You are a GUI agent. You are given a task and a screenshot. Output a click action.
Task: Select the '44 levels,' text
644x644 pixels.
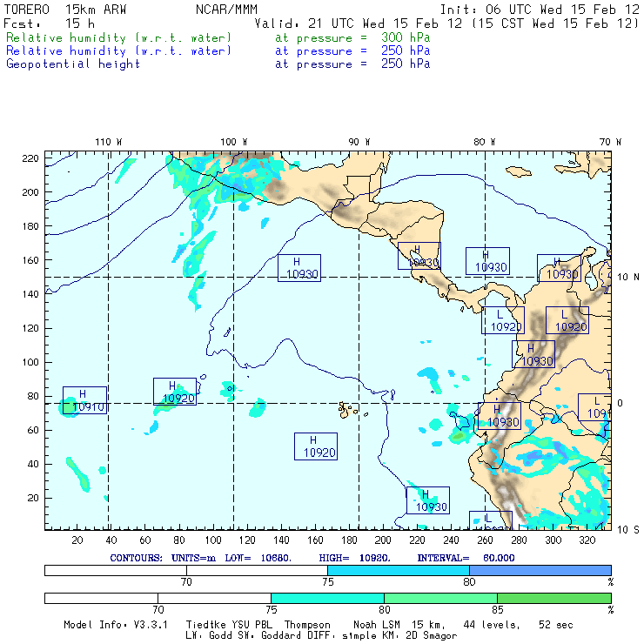tap(492, 625)
